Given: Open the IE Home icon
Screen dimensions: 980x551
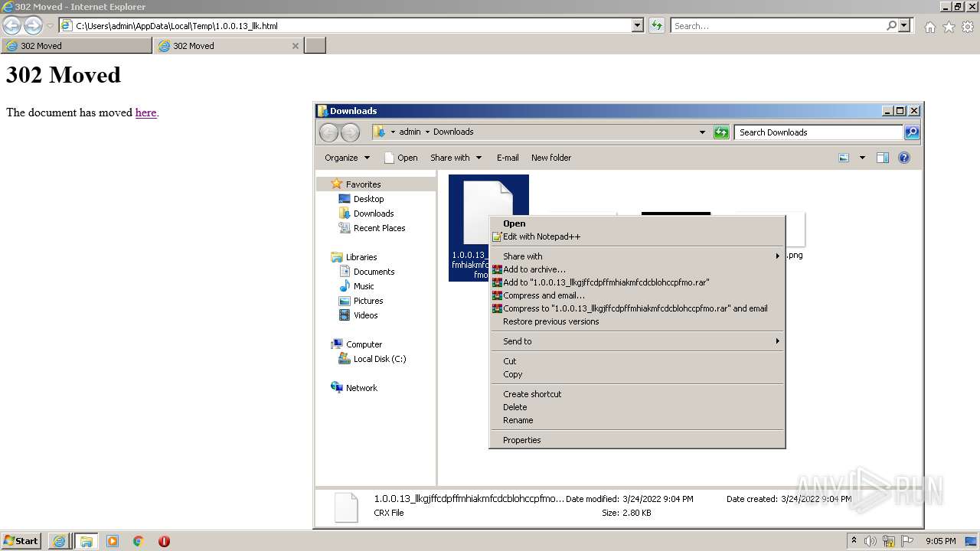Looking at the screenshot, I should tap(929, 27).
